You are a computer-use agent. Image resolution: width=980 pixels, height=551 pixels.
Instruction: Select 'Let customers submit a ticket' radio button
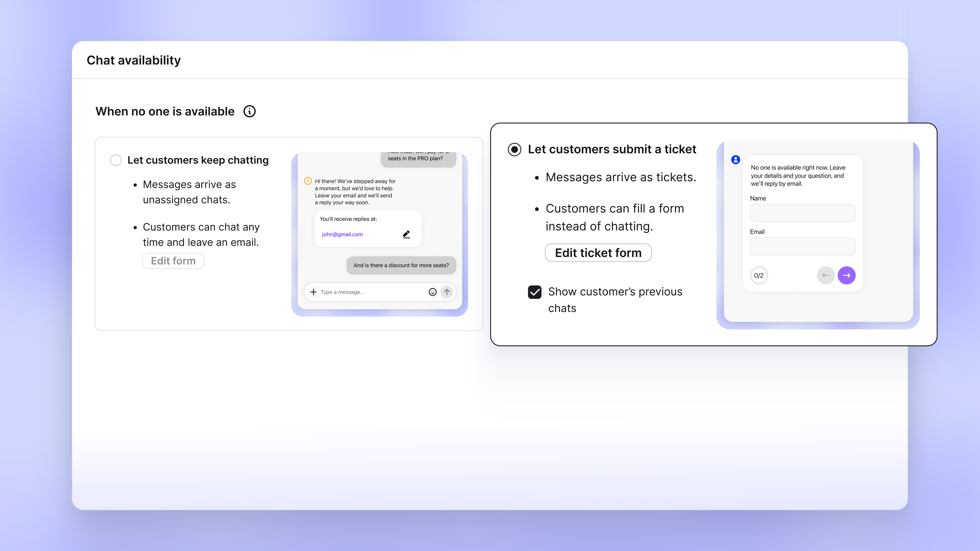coord(514,149)
